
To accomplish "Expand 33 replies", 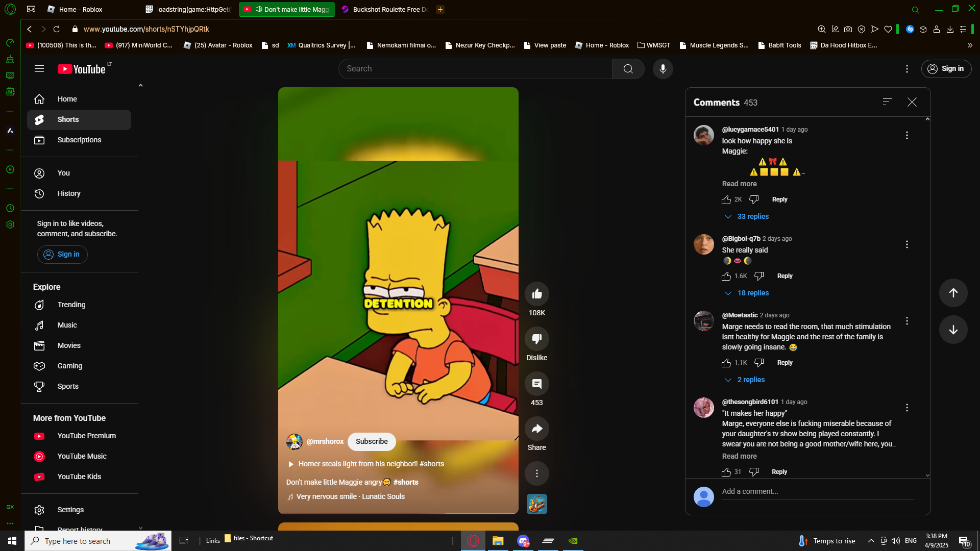I will 747,217.
